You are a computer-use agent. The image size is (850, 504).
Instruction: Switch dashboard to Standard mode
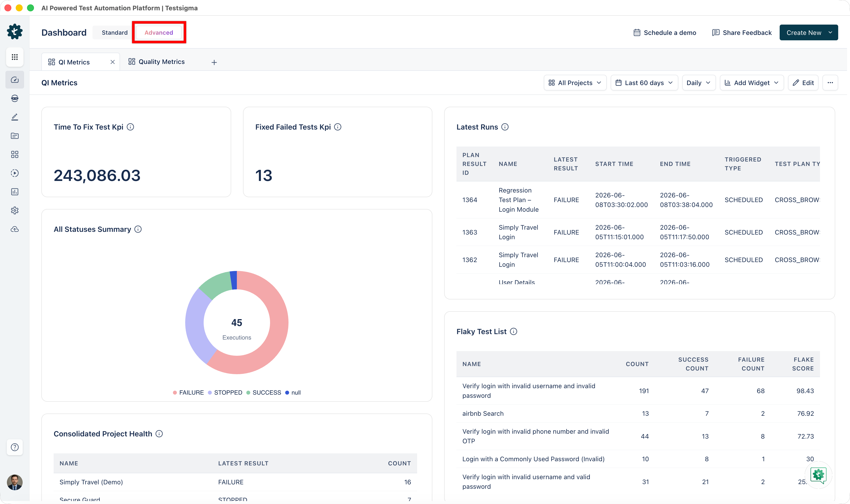pos(114,33)
